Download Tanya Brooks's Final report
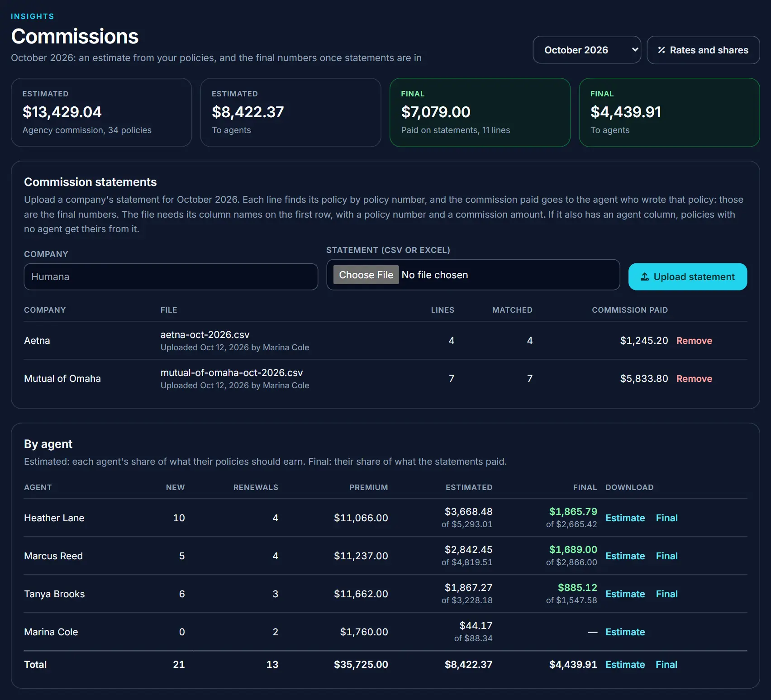 click(x=666, y=594)
